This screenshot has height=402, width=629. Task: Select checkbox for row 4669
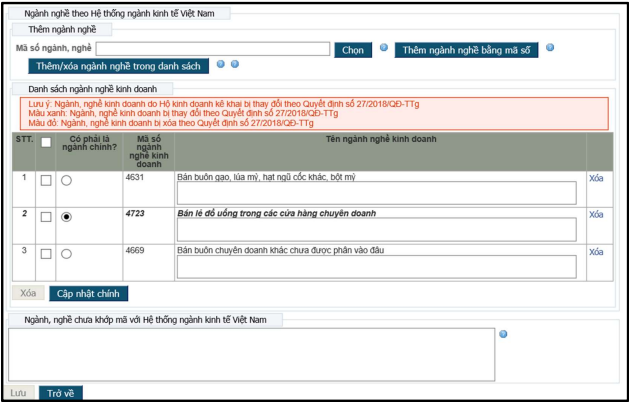click(x=46, y=254)
